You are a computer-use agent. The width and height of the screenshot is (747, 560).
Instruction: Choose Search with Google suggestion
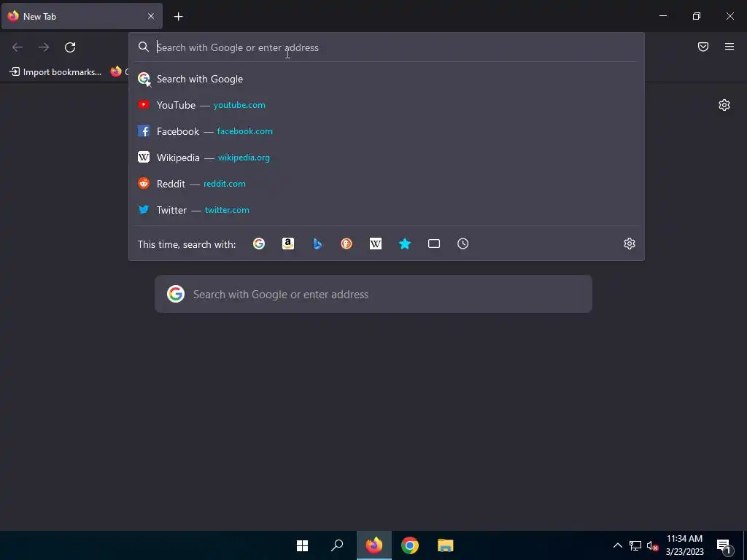387,79
